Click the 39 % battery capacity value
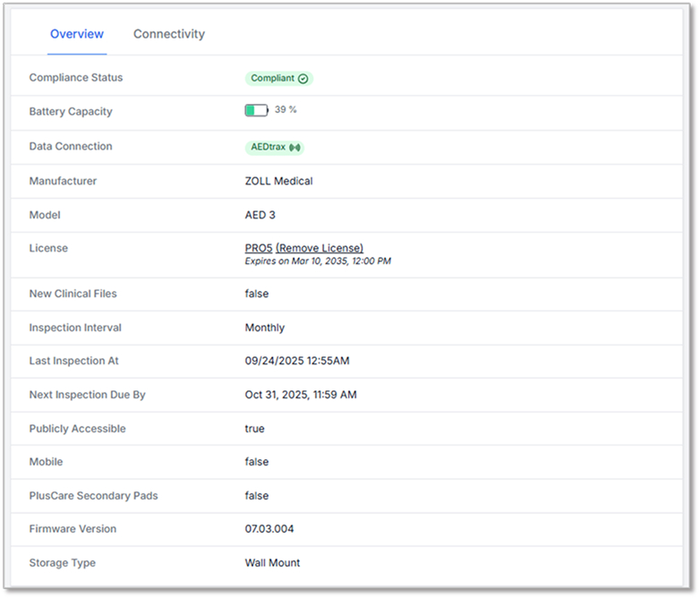The image size is (700, 598). (286, 110)
